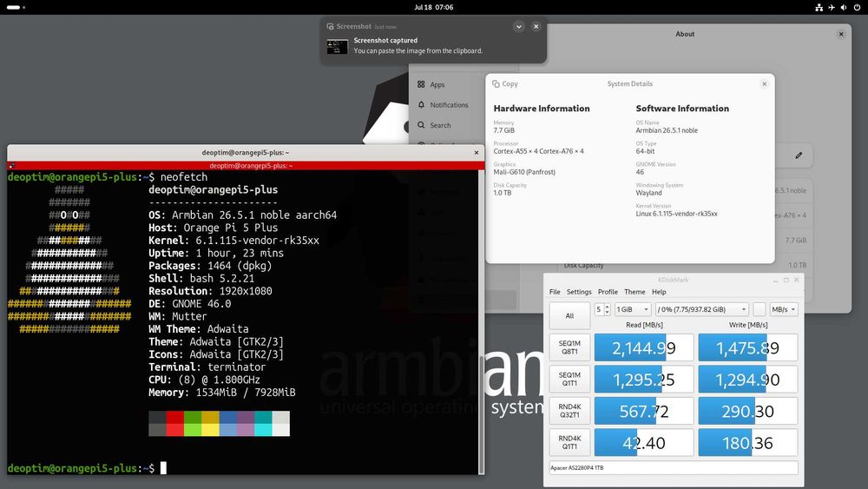Open the network status icon in top bar

tap(819, 7)
